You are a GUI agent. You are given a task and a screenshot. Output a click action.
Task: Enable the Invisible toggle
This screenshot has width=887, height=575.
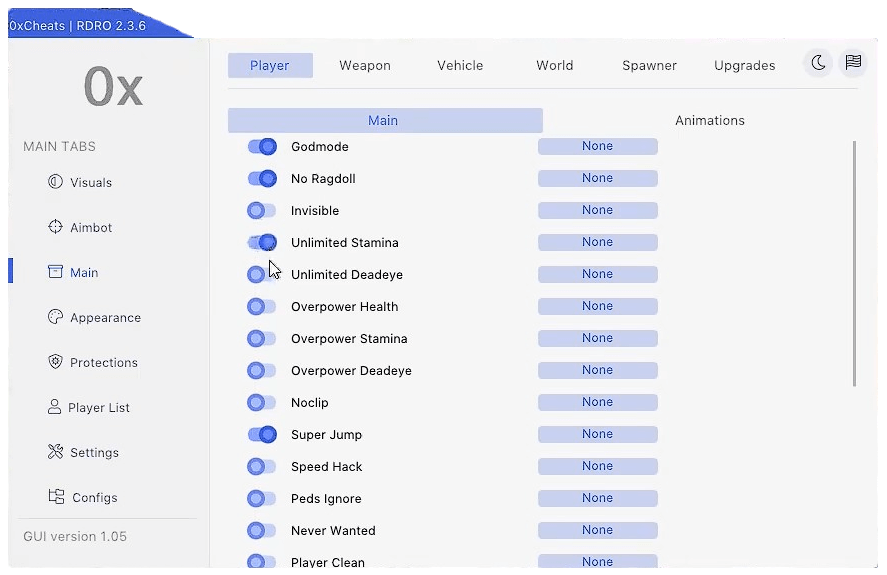pos(262,211)
